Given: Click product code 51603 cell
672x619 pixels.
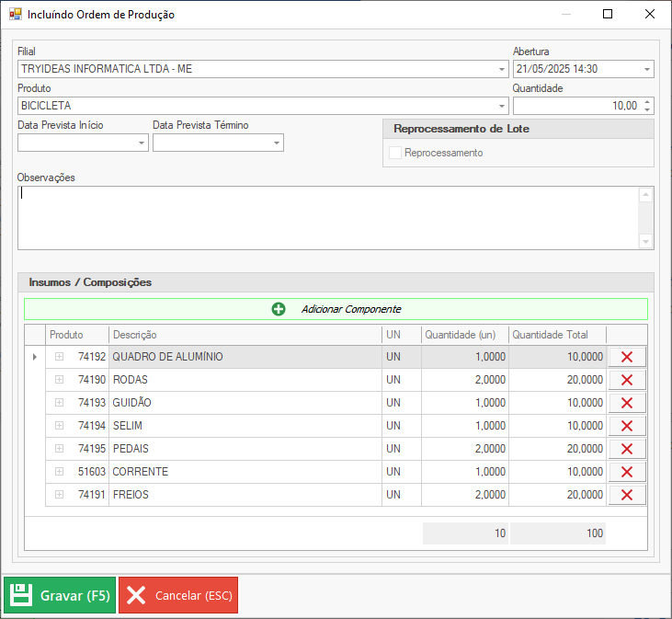Looking at the screenshot, I should (91, 472).
